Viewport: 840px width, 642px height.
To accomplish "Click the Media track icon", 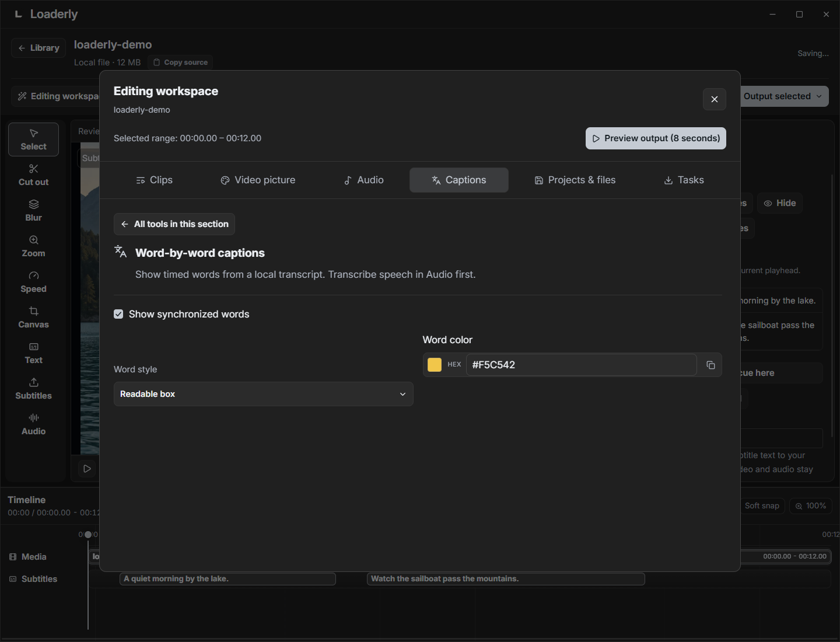I will 13,557.
